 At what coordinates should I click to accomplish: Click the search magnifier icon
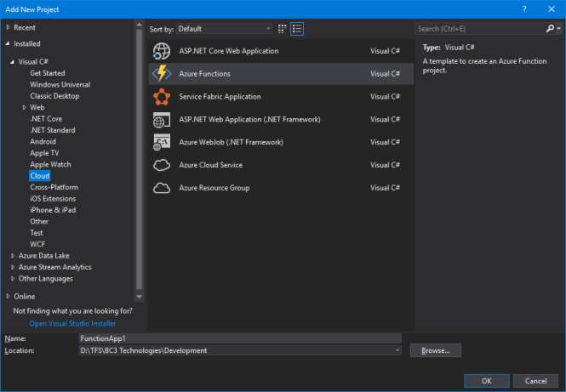549,29
